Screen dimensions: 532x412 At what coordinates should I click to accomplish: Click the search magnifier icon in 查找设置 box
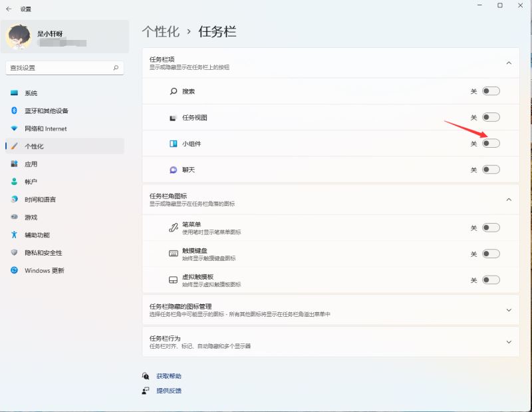pos(116,68)
